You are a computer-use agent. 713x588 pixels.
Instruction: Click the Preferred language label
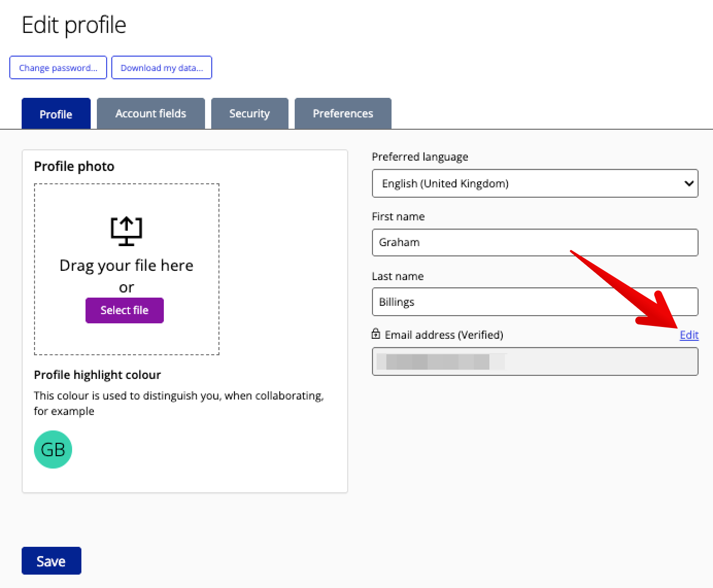pos(420,157)
